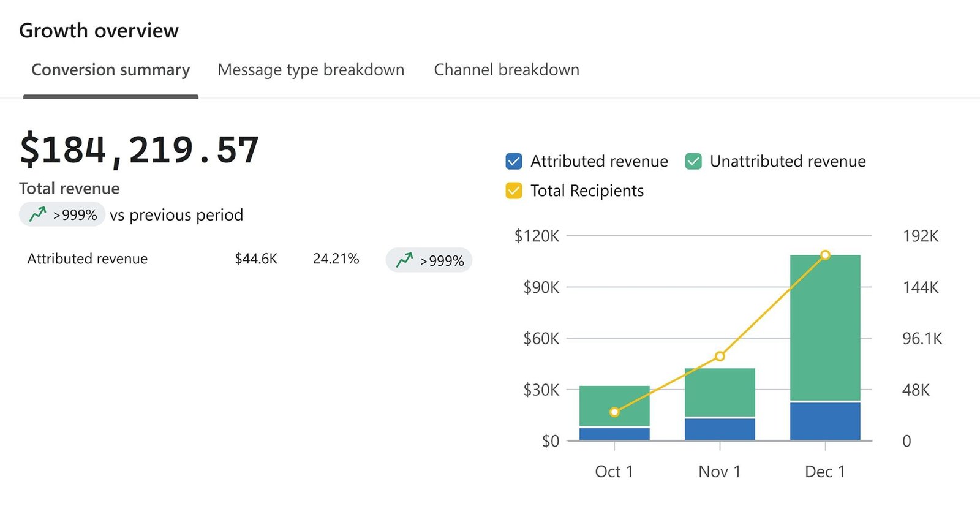Uncheck Attributed revenue checkbox
Image resolution: width=980 pixels, height=506 pixels.
click(x=514, y=162)
